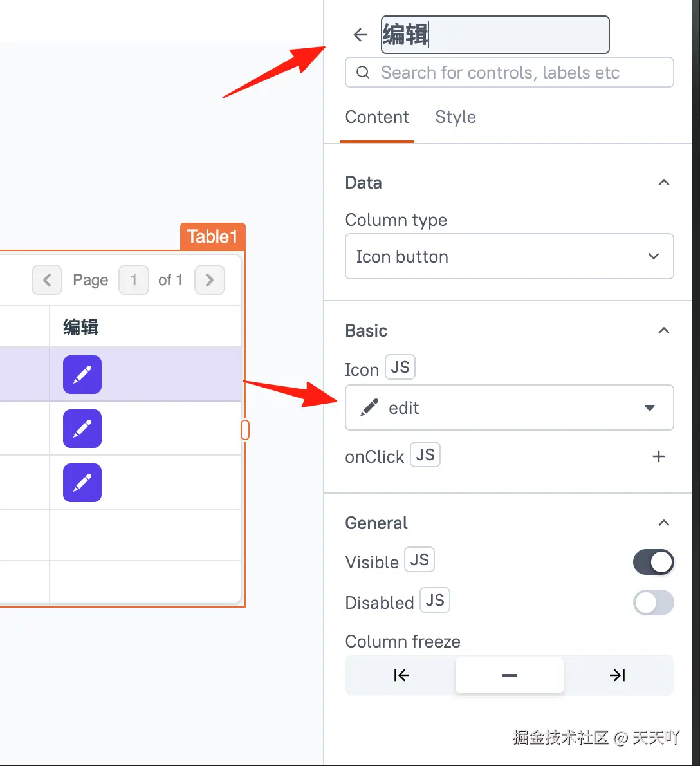Click the third row edit pencil button
Viewport: 700px width, 766px height.
[x=82, y=483]
